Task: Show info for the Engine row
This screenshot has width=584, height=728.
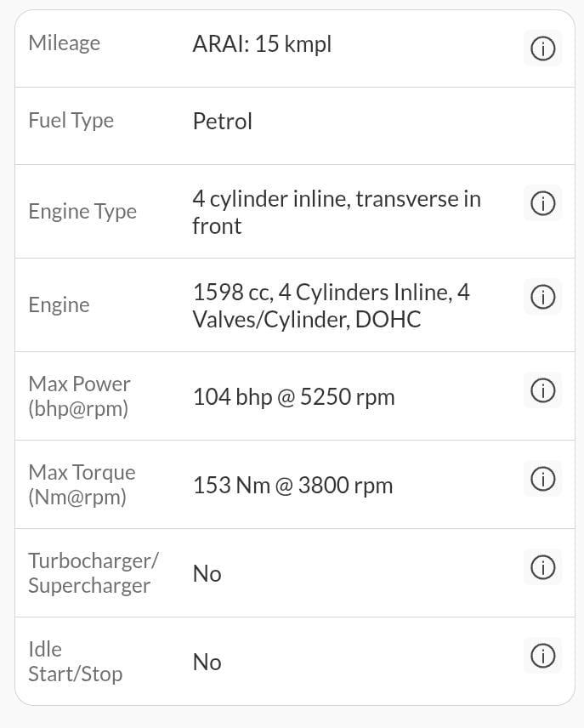Action: (542, 297)
